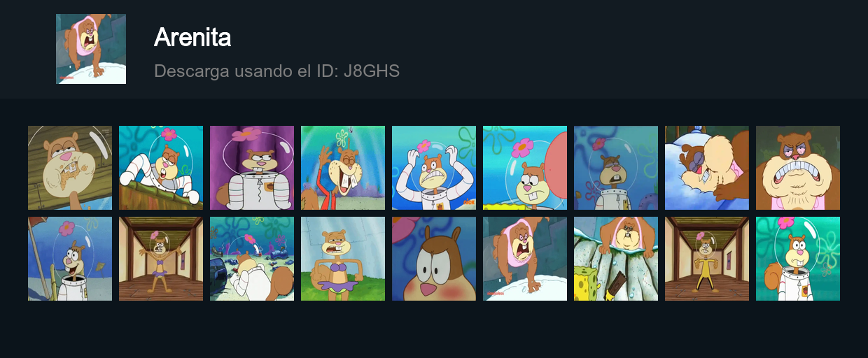The height and width of the screenshot is (358, 868).
Task: Pick sticker of Sandy's back on the seafloor
Action: tap(252, 259)
